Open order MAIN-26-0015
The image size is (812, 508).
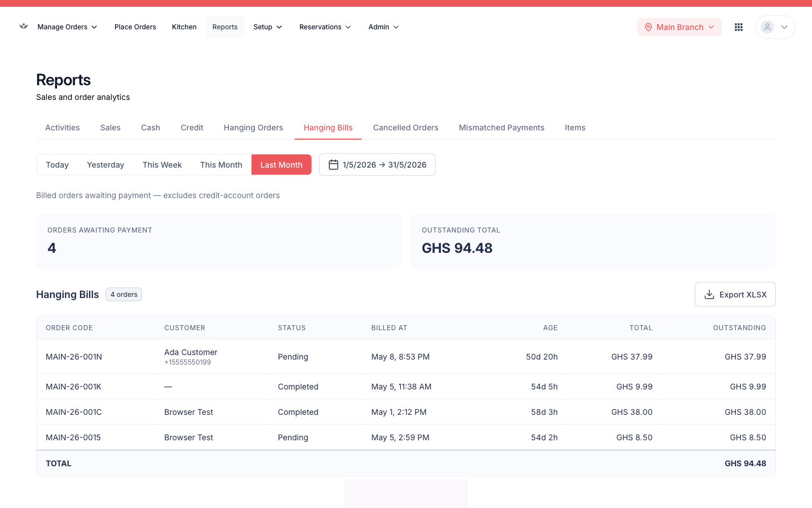73,437
